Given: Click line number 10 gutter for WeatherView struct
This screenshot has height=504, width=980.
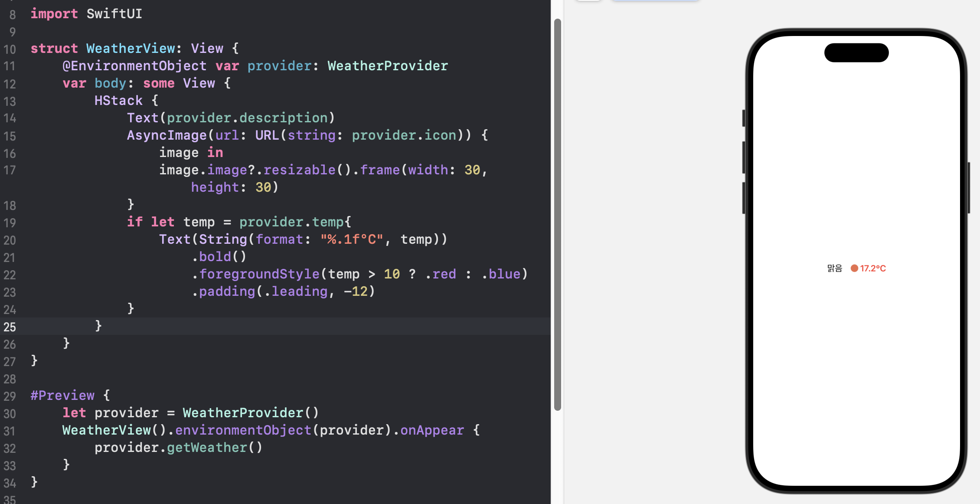Looking at the screenshot, I should (10, 49).
